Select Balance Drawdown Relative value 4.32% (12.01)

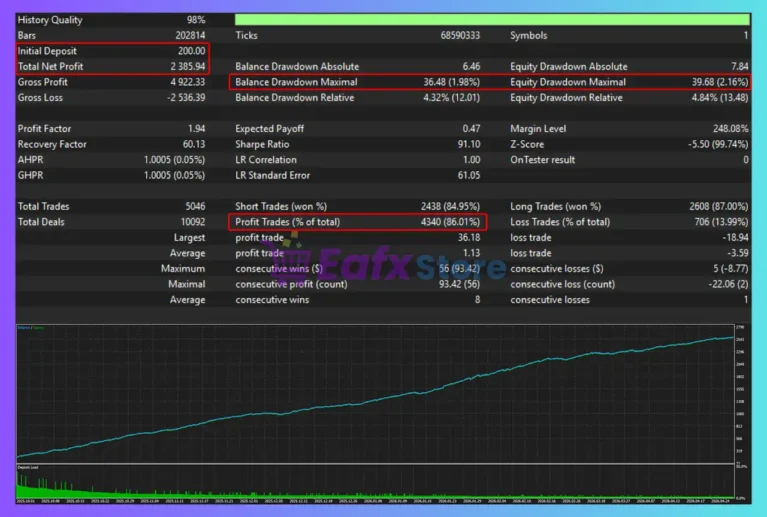(x=451, y=98)
